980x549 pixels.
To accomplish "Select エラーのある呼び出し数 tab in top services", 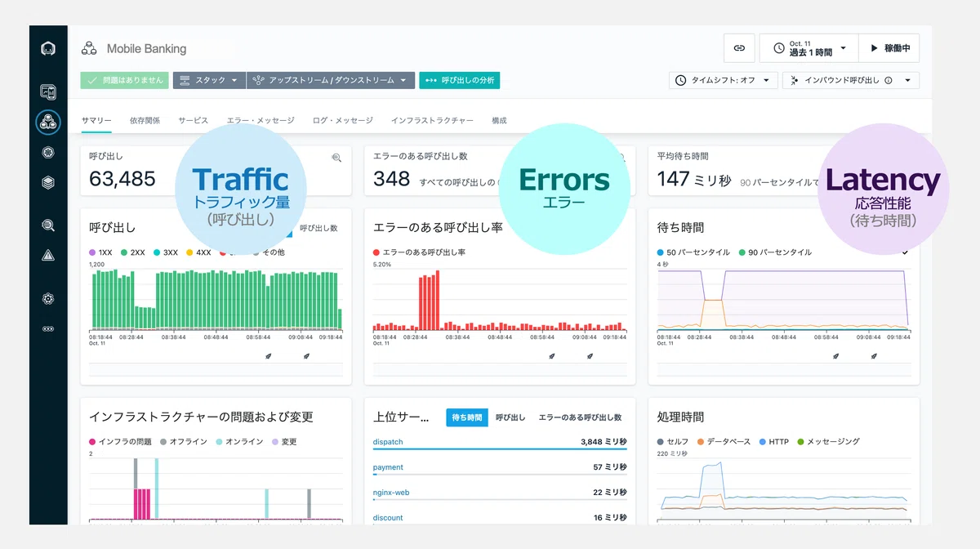I will pyautogui.click(x=580, y=417).
